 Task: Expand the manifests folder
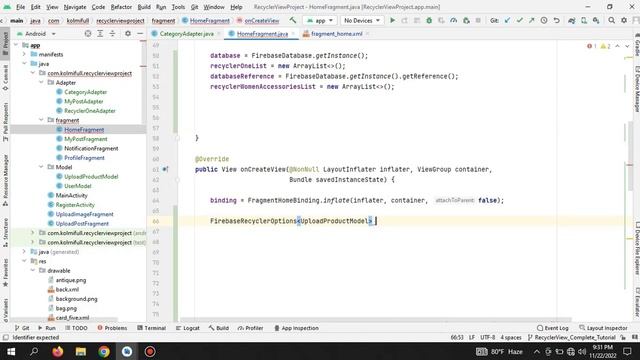coord(24,54)
